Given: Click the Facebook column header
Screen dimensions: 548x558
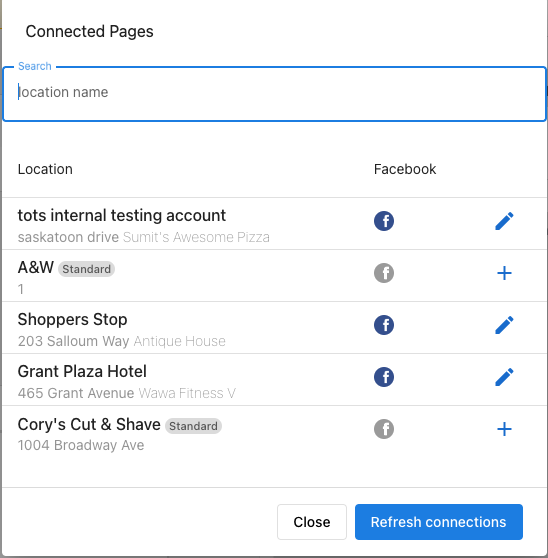Looking at the screenshot, I should point(405,169).
